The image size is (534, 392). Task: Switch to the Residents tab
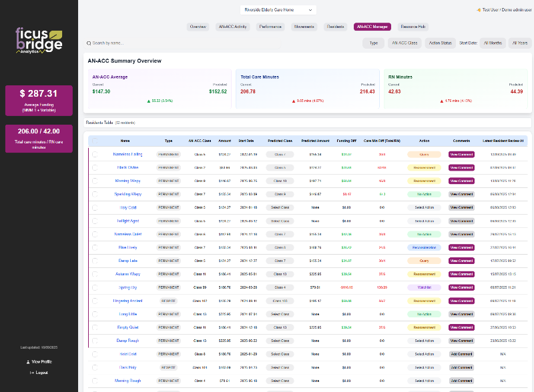coord(334,27)
